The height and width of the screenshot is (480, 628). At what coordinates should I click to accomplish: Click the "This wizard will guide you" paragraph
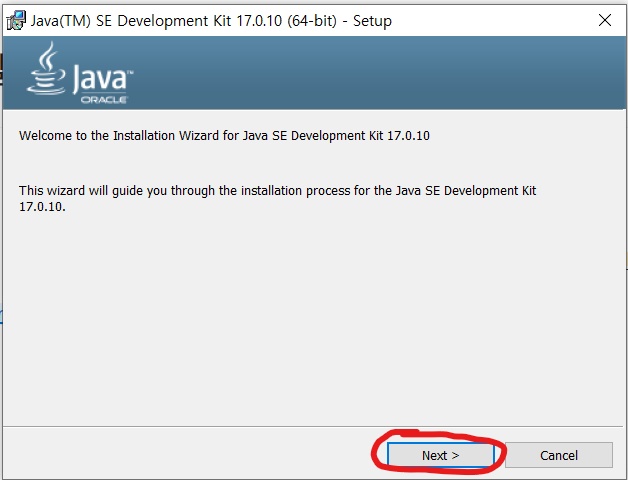click(278, 198)
